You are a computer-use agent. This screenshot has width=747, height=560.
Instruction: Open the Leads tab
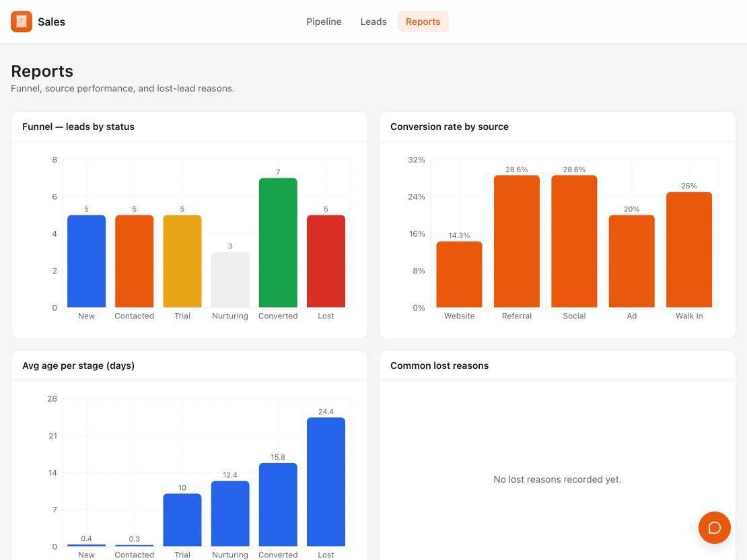(373, 22)
